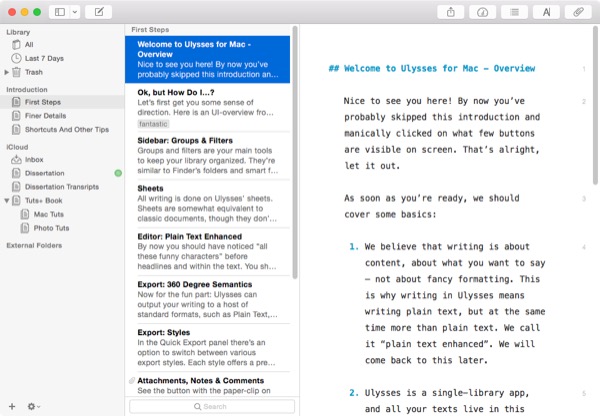The height and width of the screenshot is (416, 600).
Task: Click the 'As soon as you're ready' paragraph
Action: pos(432,206)
